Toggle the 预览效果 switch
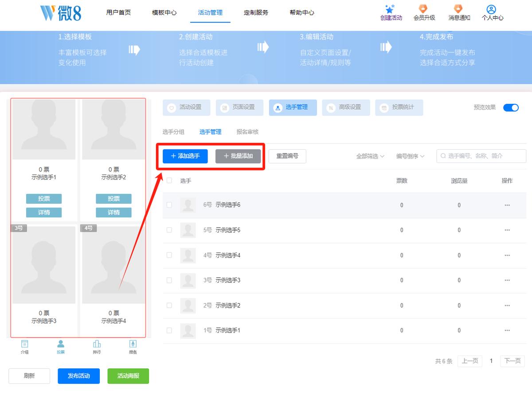532x395 pixels. click(511, 107)
